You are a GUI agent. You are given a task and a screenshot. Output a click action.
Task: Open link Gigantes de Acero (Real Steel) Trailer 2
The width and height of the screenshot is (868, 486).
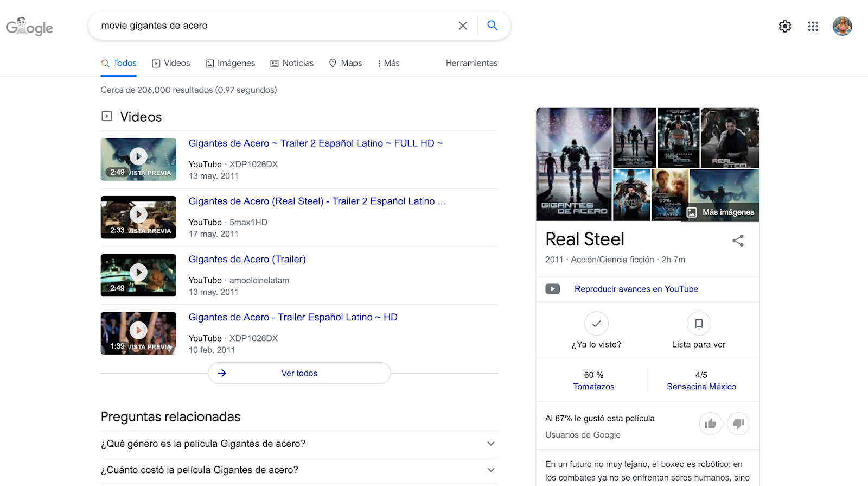[317, 201]
